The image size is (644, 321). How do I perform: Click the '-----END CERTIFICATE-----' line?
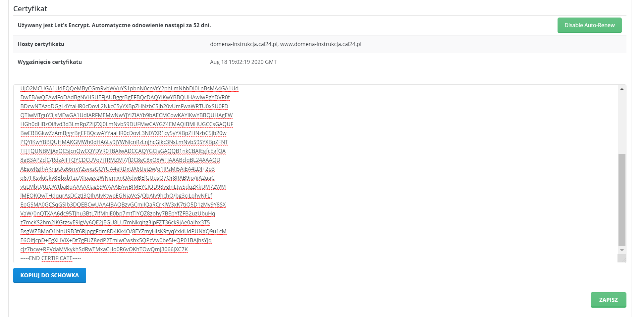click(x=51, y=258)
